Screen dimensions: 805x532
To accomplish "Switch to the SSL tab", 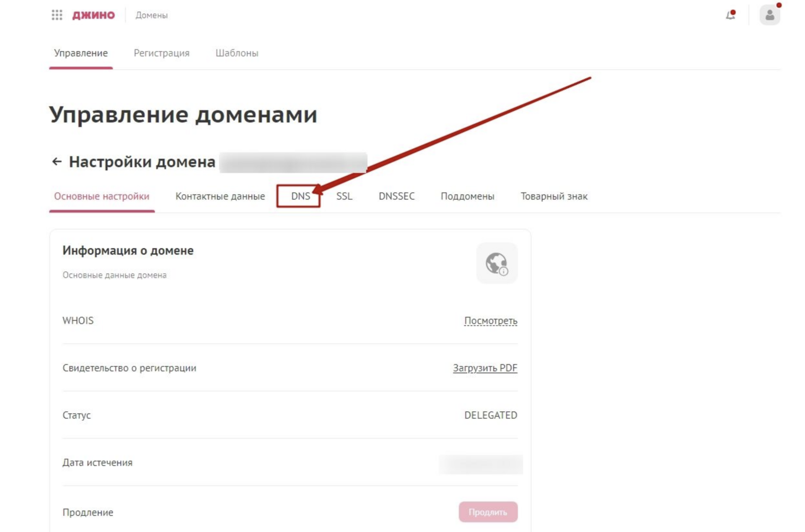I will [x=344, y=197].
